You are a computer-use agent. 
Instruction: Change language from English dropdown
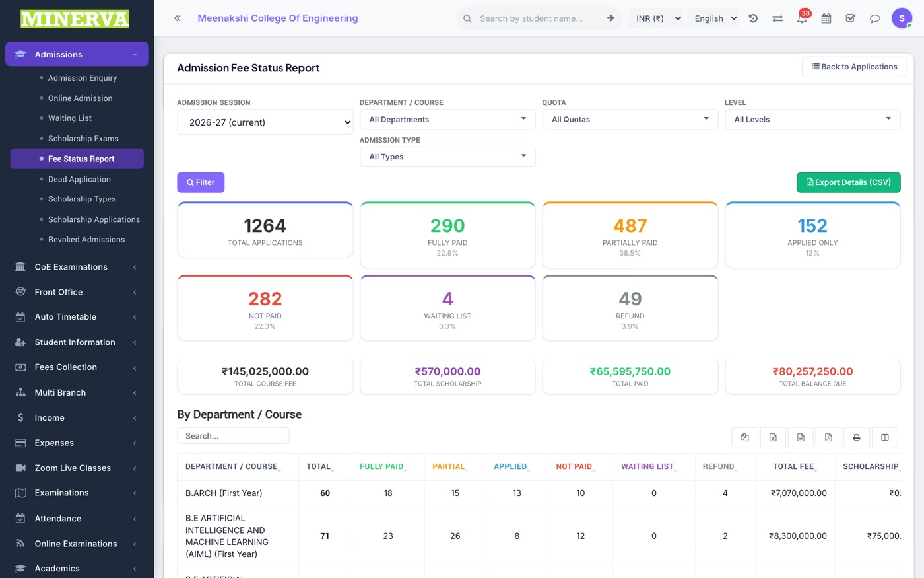[713, 18]
